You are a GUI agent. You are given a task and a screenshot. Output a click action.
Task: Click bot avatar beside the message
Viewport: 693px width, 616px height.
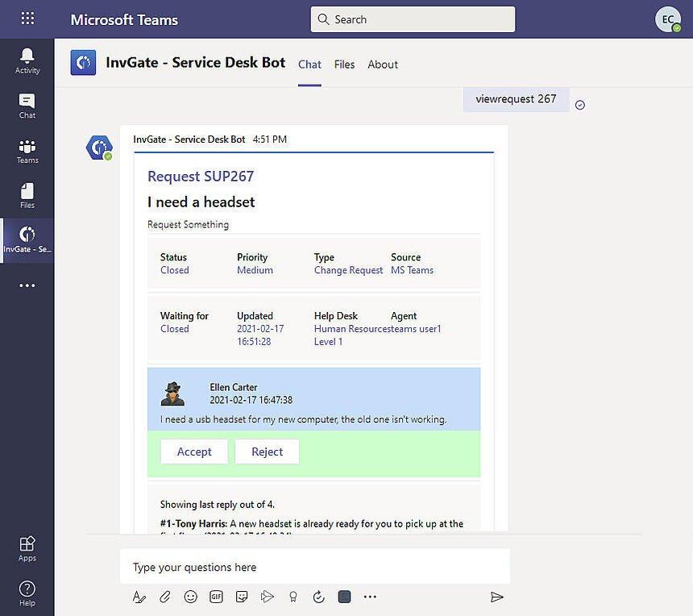click(x=99, y=148)
